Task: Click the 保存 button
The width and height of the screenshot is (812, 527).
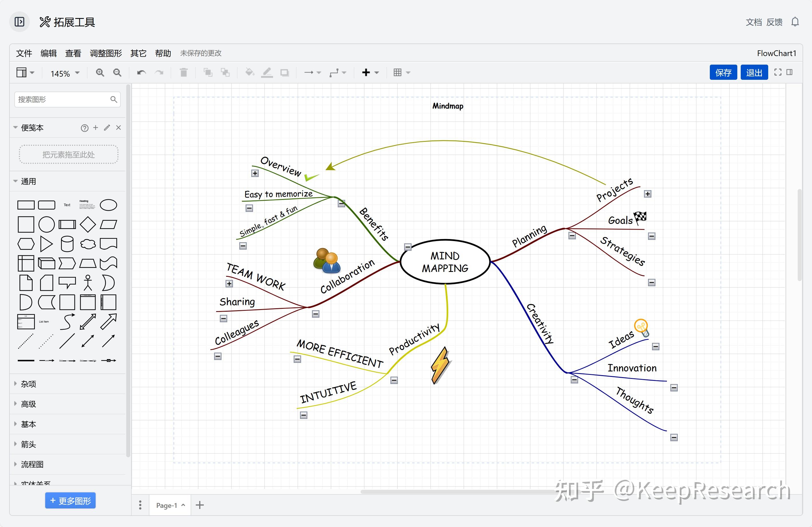Action: point(723,72)
